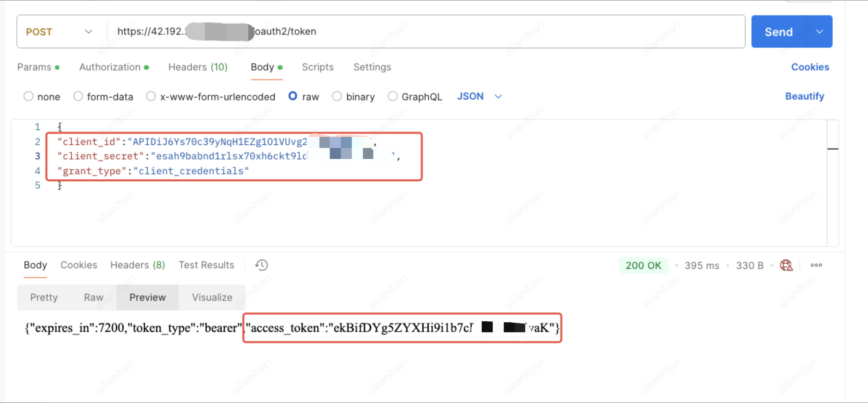Viewport: 868px width, 403px height.
Task: Open the request Headers (10) tab
Action: click(198, 67)
